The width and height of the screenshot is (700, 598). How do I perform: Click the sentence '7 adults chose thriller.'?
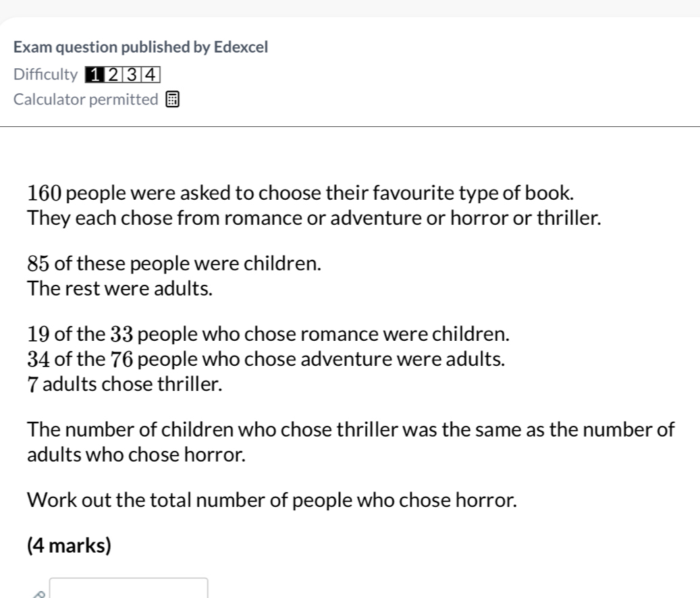[125, 385]
